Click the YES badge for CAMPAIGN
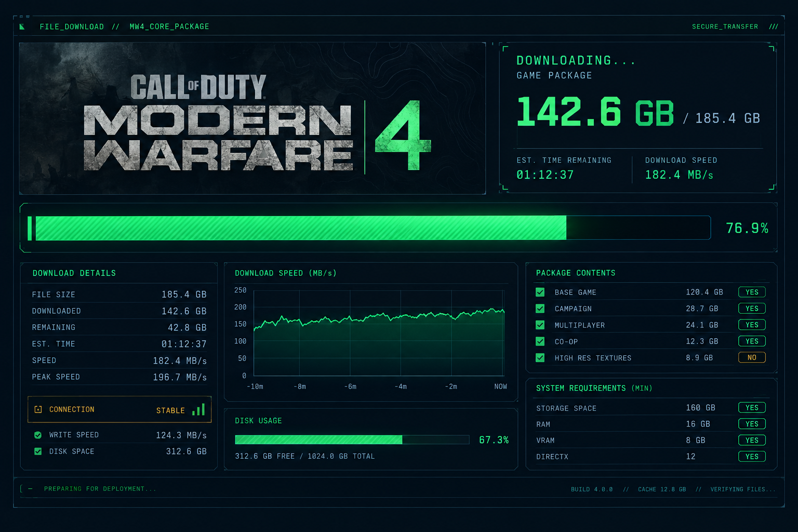Image resolution: width=798 pixels, height=532 pixels. [752, 309]
